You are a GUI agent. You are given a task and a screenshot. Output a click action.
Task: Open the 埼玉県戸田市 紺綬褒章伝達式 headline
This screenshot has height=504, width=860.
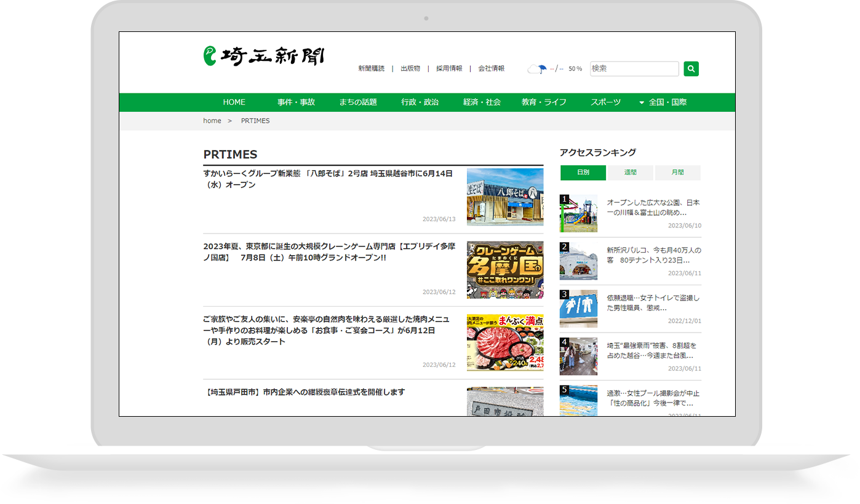pos(304,392)
